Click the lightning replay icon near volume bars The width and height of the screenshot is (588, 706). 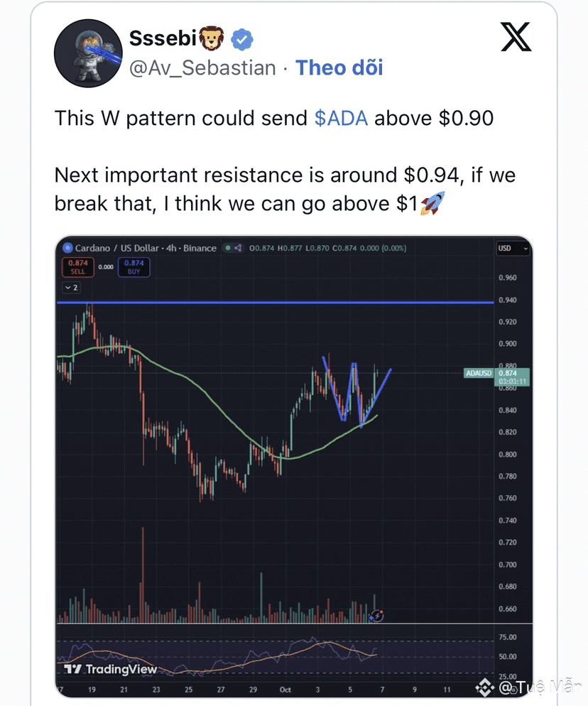click(376, 615)
